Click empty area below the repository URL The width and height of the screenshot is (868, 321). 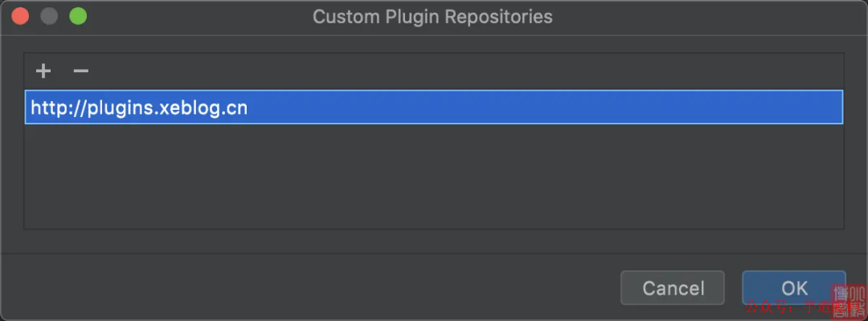click(433, 177)
